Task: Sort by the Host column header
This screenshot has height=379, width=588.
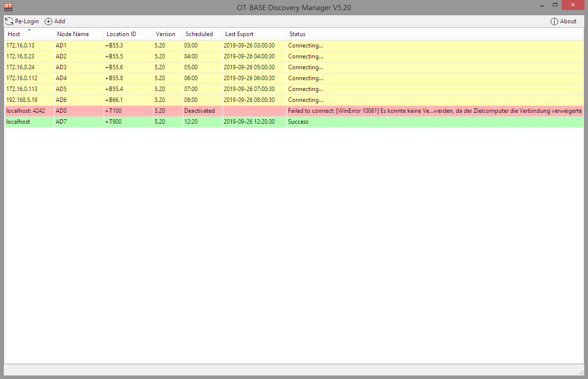Action: [29, 34]
